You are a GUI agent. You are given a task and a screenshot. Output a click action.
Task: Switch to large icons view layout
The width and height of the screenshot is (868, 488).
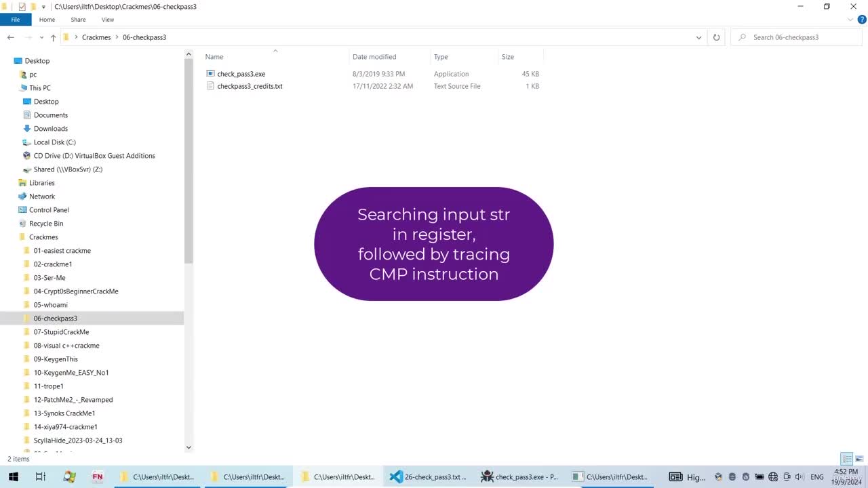tap(860, 459)
